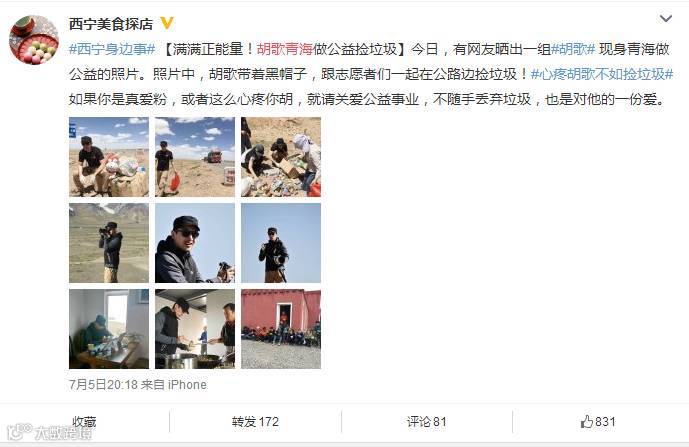
Task: Open photo of volunteers sorting boxes
Action: (281, 157)
